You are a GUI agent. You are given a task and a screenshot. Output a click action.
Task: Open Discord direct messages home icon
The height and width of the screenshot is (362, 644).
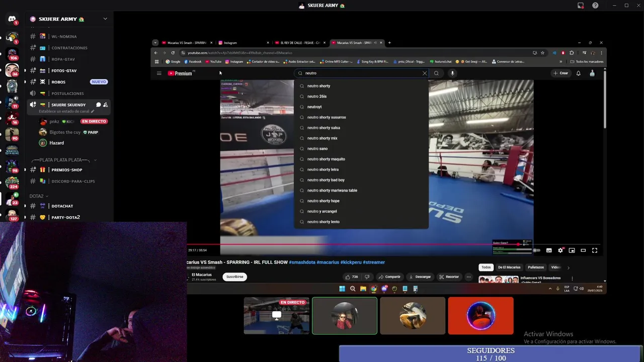click(12, 19)
